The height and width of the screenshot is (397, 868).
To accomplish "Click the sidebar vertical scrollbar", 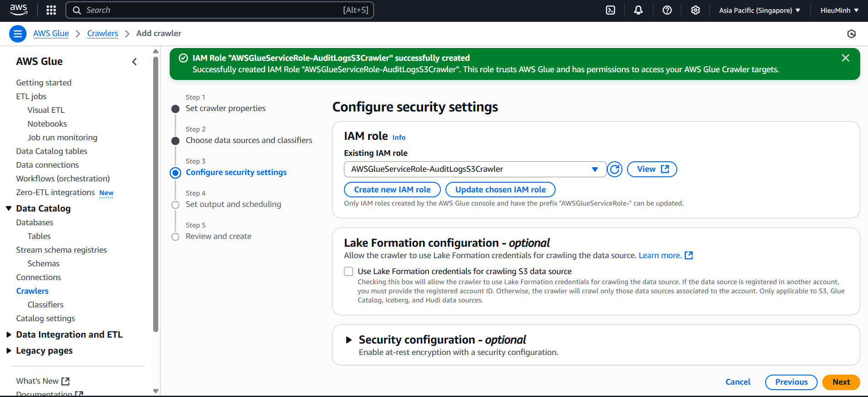I will pyautogui.click(x=155, y=194).
